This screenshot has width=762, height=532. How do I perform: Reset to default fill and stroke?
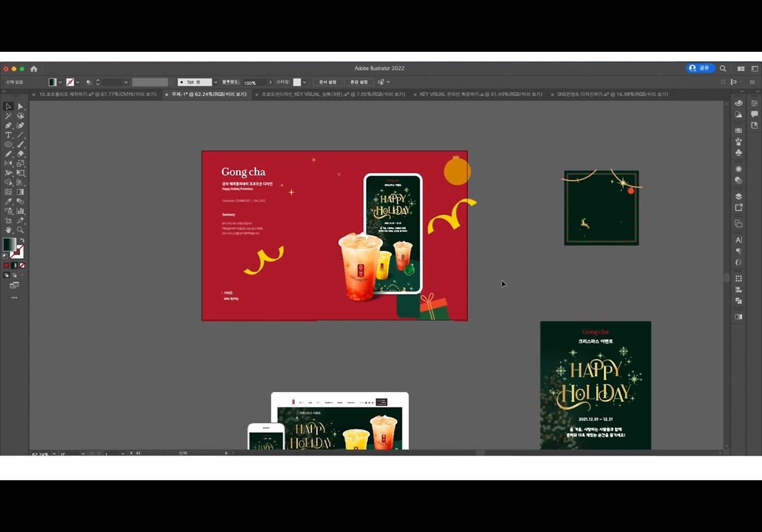click(5, 255)
